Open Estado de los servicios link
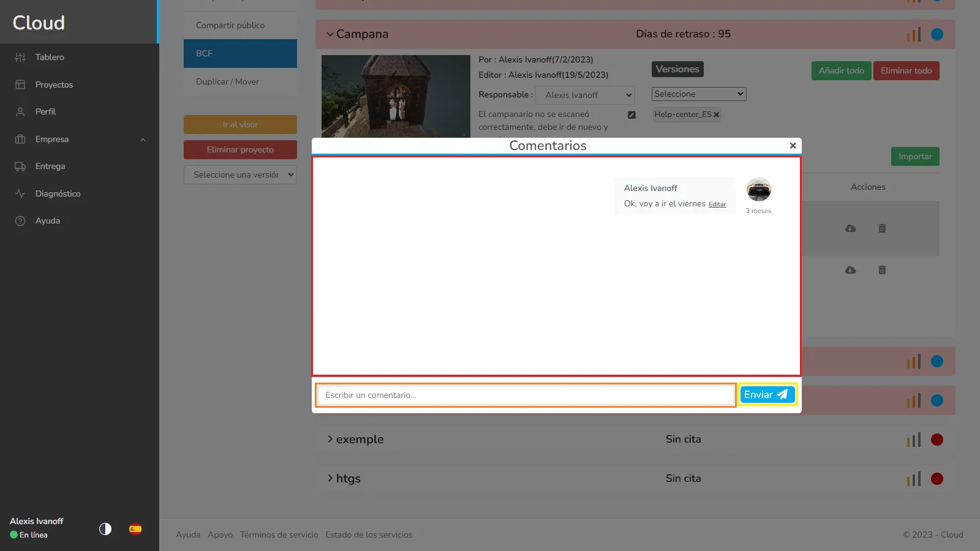Screen dimensions: 980x551 369,534
